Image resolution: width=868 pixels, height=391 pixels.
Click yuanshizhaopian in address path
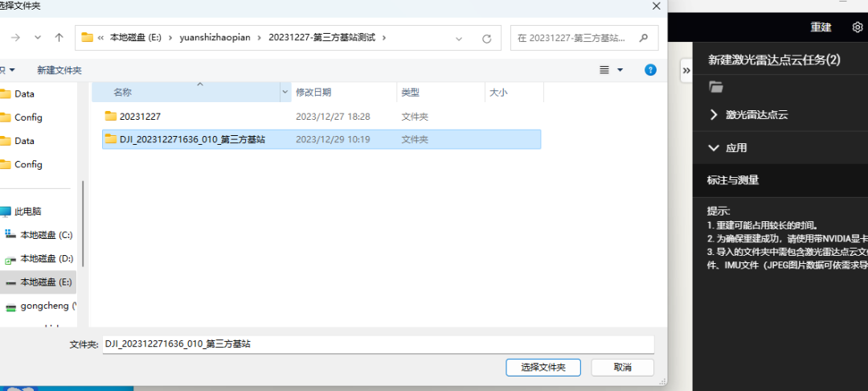(215, 38)
